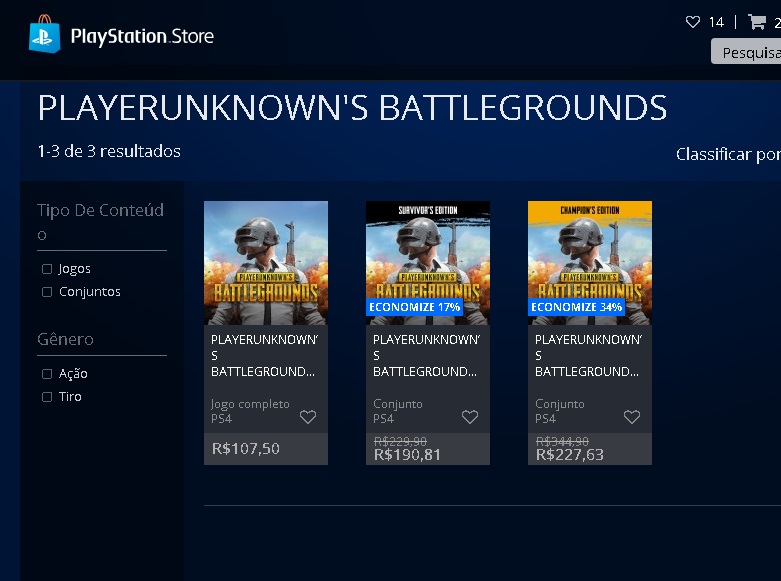Click the PLAYERUNKNOWN'S BATTLEGROUNDS page heading
This screenshot has width=781, height=581.
coord(352,108)
